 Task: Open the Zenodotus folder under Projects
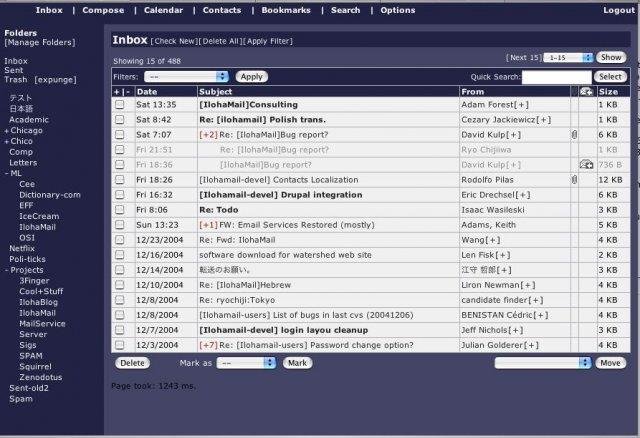41,377
